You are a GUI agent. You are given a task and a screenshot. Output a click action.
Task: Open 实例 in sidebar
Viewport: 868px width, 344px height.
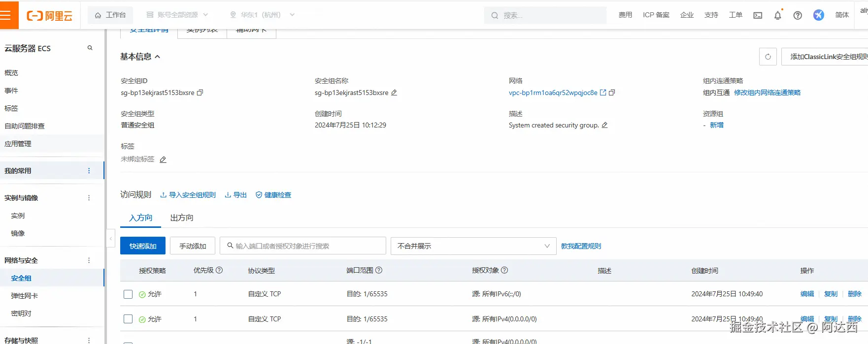point(18,216)
